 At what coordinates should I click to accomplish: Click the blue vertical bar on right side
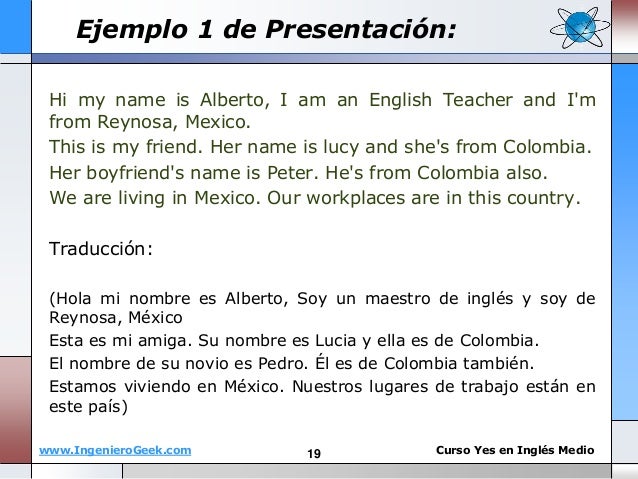[625, 242]
